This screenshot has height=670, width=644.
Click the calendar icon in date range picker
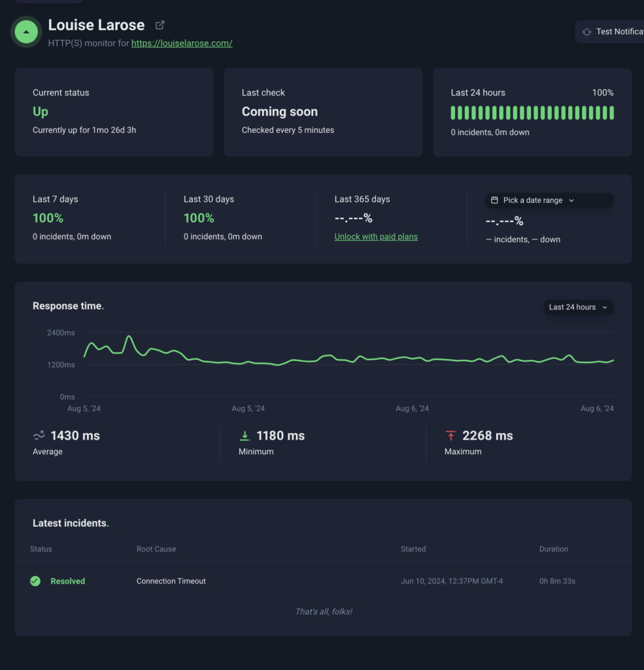[x=495, y=200]
